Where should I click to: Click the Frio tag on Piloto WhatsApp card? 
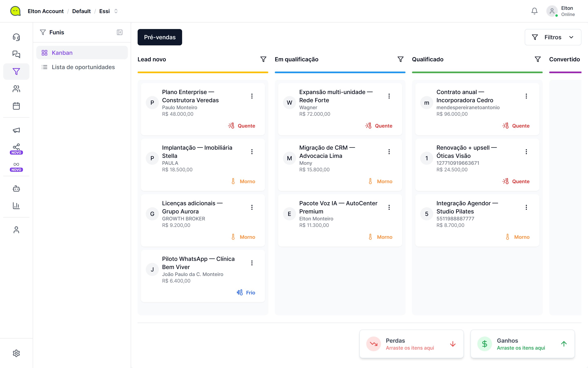pos(246,293)
